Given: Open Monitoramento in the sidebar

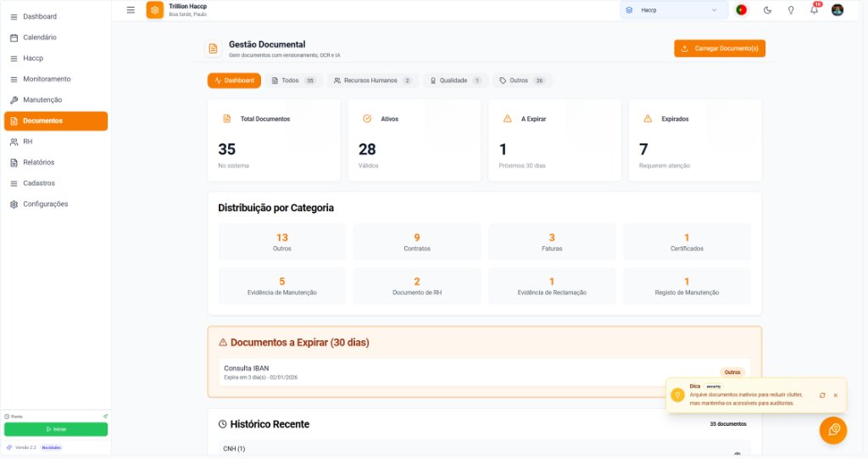Looking at the screenshot, I should (55, 79).
